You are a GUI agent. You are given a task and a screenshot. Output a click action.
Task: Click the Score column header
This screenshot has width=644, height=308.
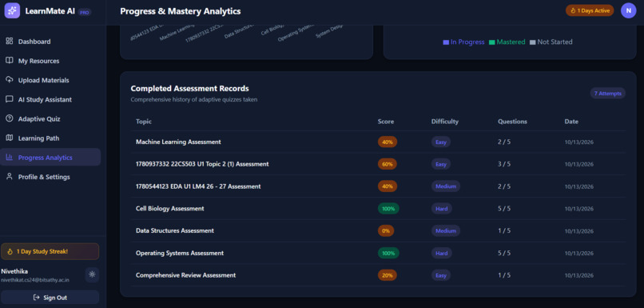pyautogui.click(x=386, y=122)
